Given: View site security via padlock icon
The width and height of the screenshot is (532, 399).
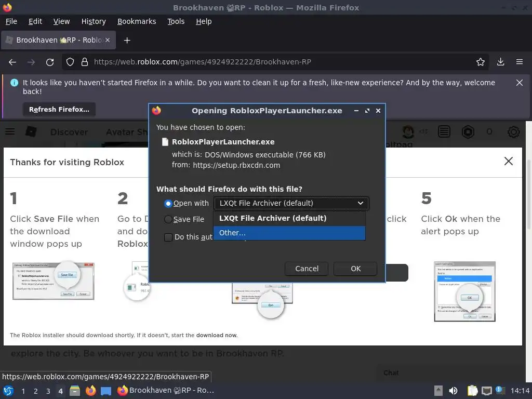Looking at the screenshot, I should [85, 62].
